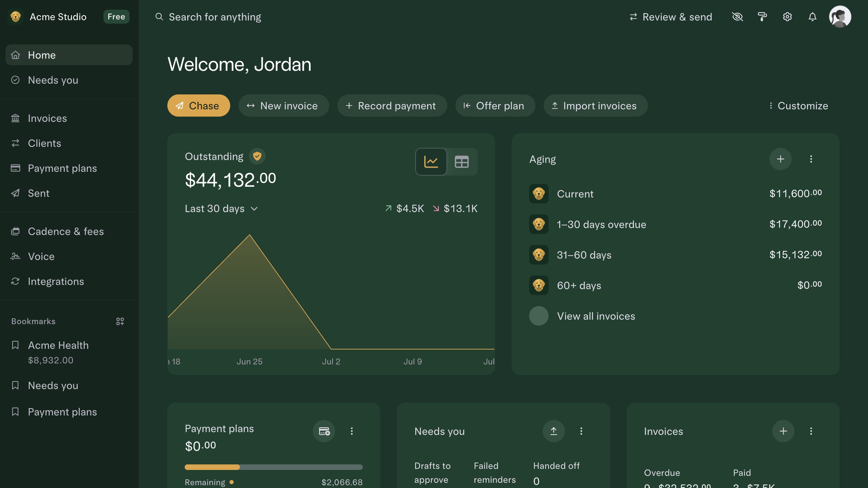The height and width of the screenshot is (488, 868).
Task: Click the Search for anything field
Action: [x=208, y=17]
